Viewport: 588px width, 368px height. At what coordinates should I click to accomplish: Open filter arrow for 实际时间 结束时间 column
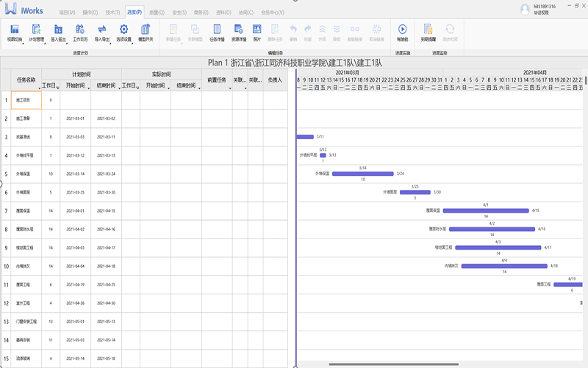click(x=199, y=88)
